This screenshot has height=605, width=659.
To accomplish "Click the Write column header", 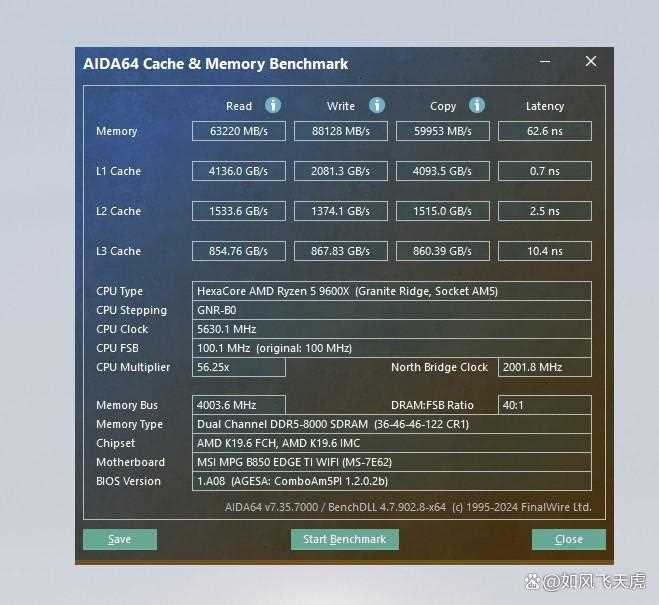I will [x=341, y=106].
